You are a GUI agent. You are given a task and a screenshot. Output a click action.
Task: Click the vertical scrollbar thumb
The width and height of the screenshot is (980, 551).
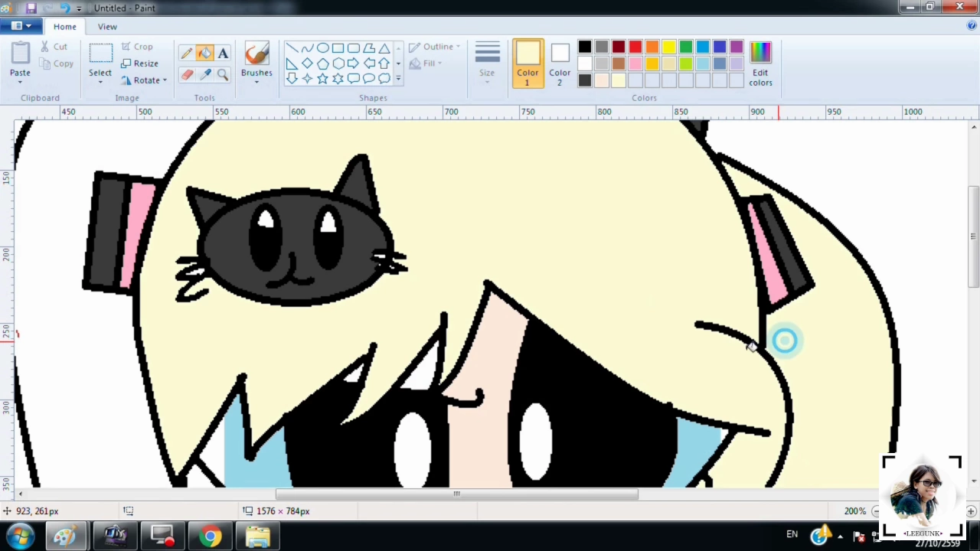pyautogui.click(x=974, y=237)
